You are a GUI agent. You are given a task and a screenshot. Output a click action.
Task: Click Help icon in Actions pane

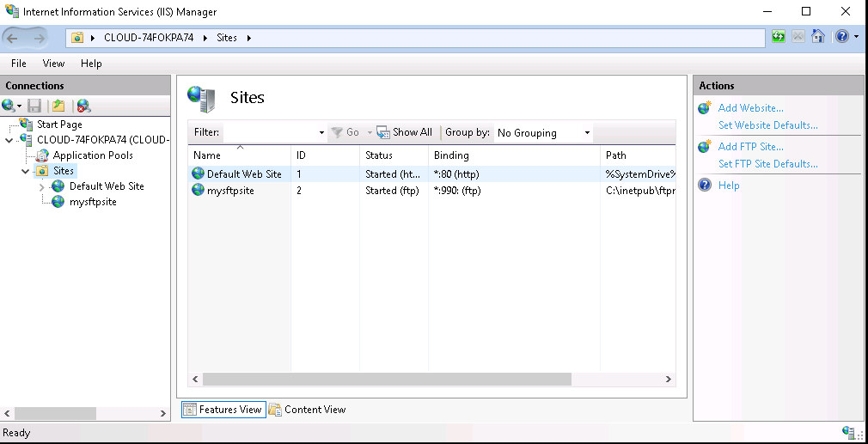coord(705,185)
